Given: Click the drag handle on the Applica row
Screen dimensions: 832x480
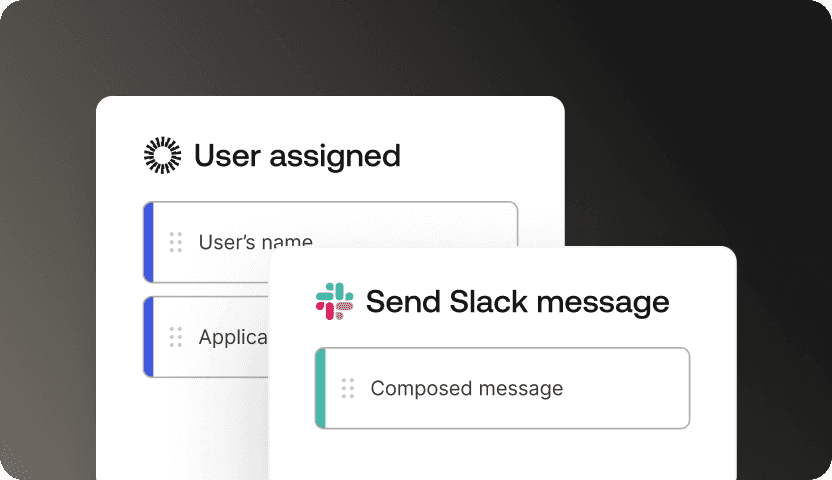Looking at the screenshot, I should click(x=176, y=337).
